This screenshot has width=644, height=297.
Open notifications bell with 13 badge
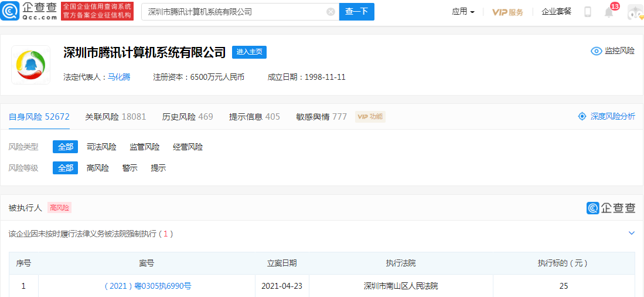point(609,12)
